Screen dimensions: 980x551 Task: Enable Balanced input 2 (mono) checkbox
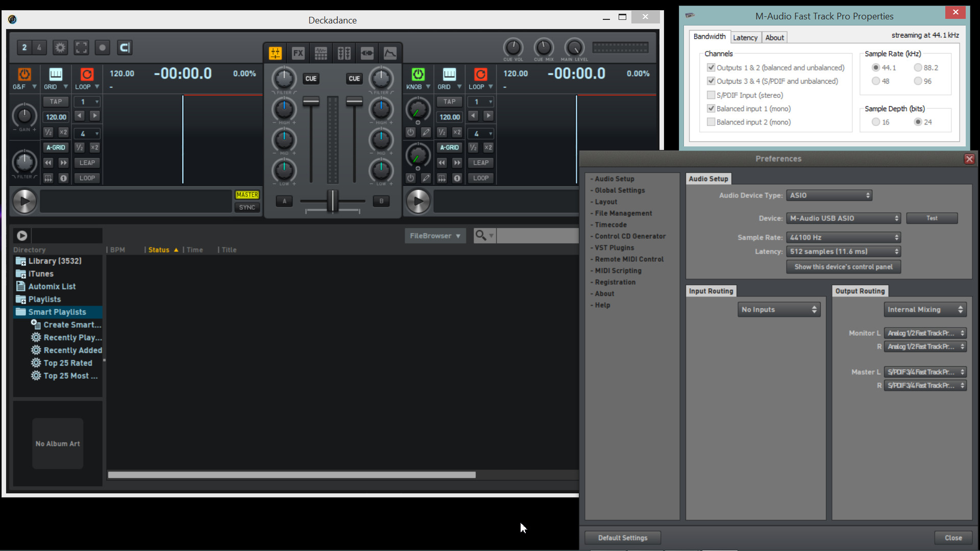click(x=710, y=122)
